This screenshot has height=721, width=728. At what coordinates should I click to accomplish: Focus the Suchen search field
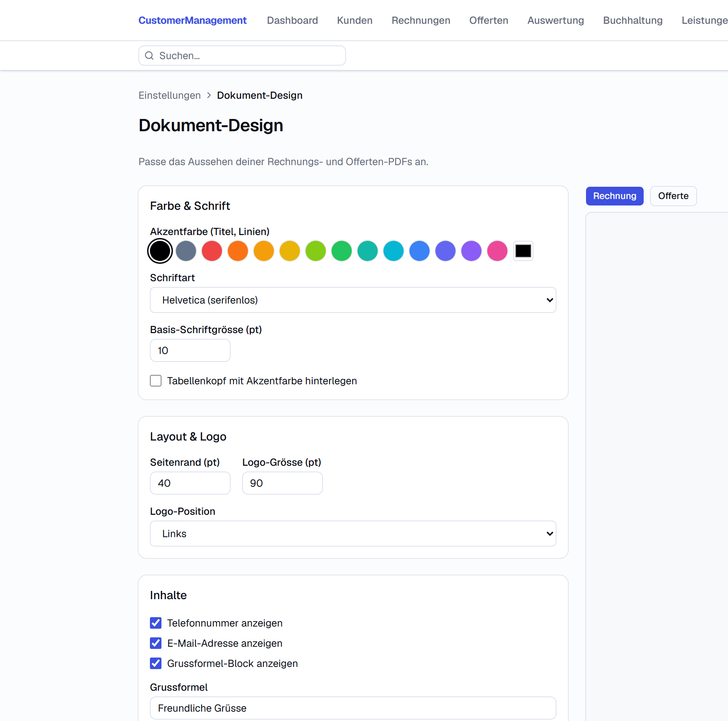(x=242, y=56)
